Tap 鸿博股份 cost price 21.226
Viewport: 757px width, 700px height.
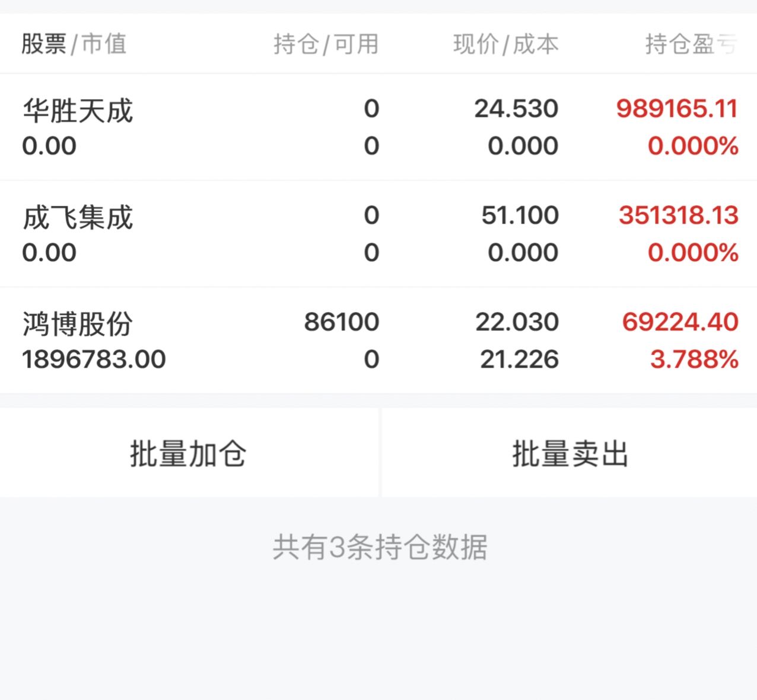point(519,359)
